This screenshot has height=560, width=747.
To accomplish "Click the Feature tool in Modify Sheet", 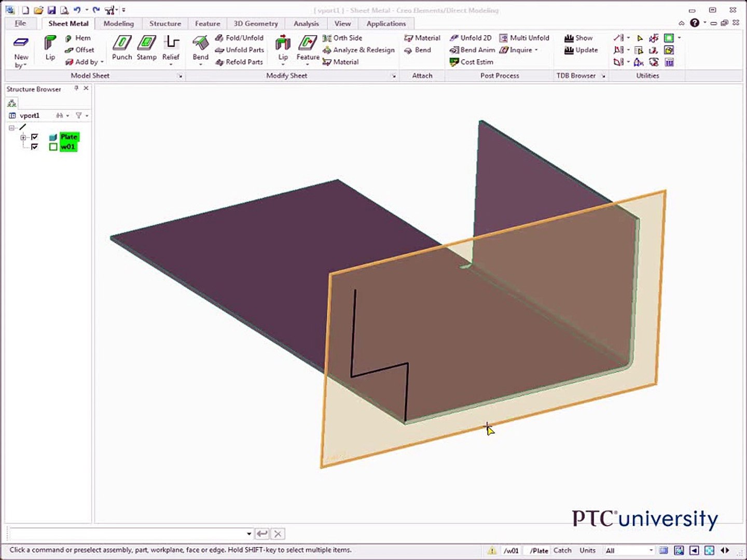I will (308, 50).
